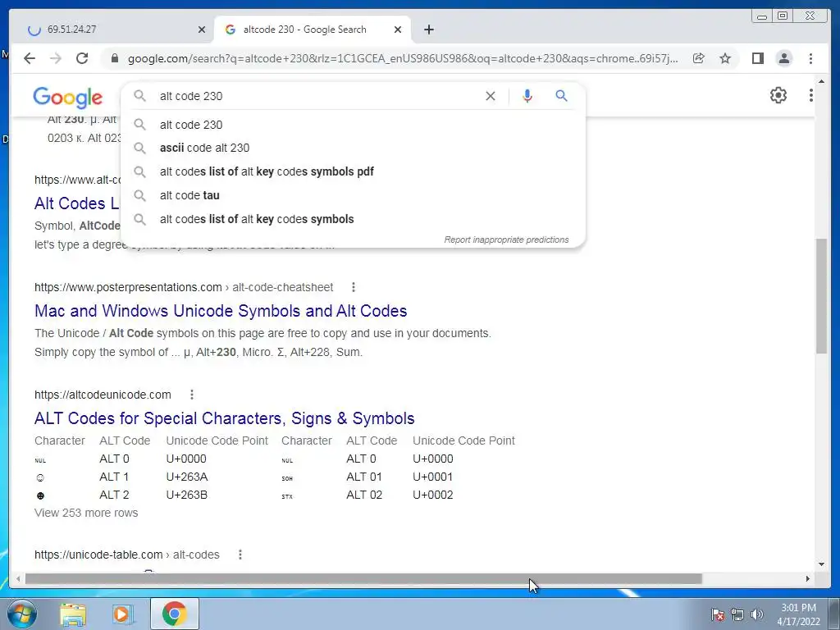
Task: Open result options for altcodeunicode.com
Action: point(191,395)
